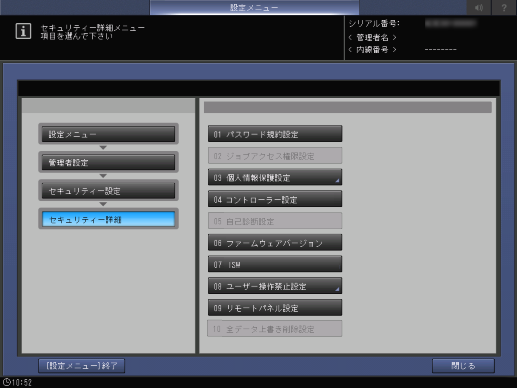The image size is (517, 388).
Task: Click the dashed 内線番号 value
Action: [x=440, y=50]
